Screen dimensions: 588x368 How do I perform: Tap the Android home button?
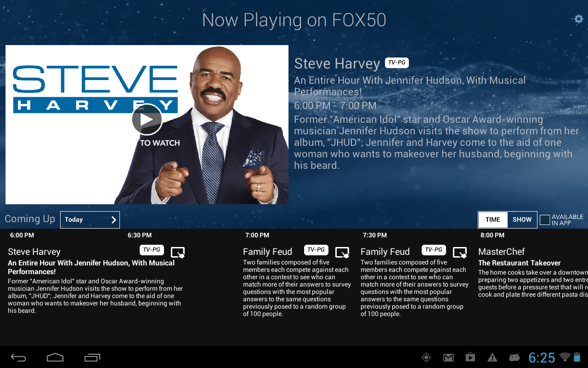coord(55,357)
